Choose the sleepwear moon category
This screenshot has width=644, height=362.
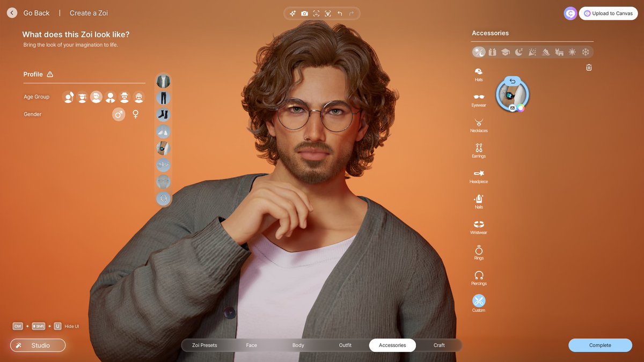[x=519, y=52]
